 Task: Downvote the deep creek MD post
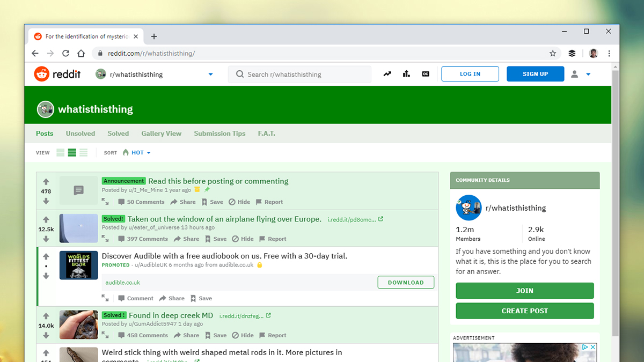point(46,335)
